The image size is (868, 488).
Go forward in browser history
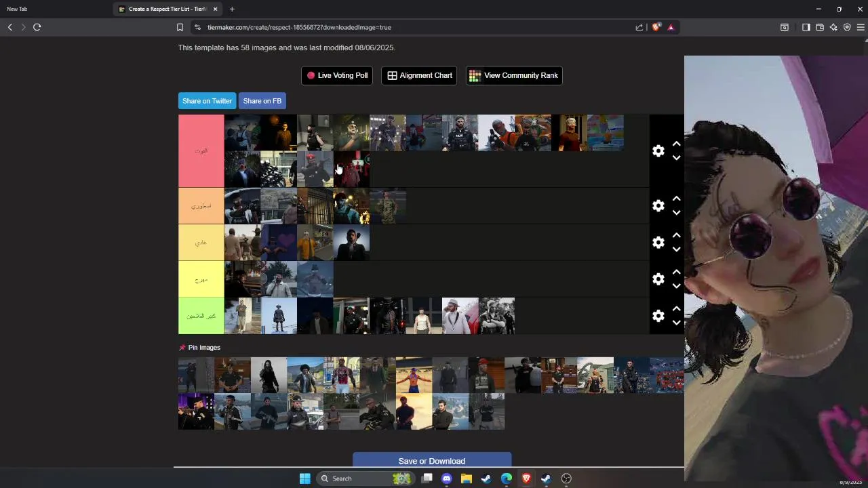(23, 27)
